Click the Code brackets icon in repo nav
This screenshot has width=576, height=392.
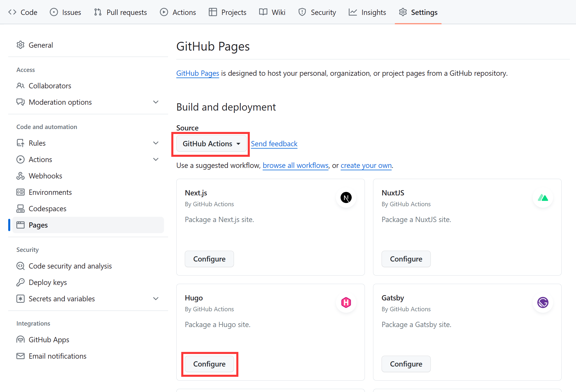(12, 12)
